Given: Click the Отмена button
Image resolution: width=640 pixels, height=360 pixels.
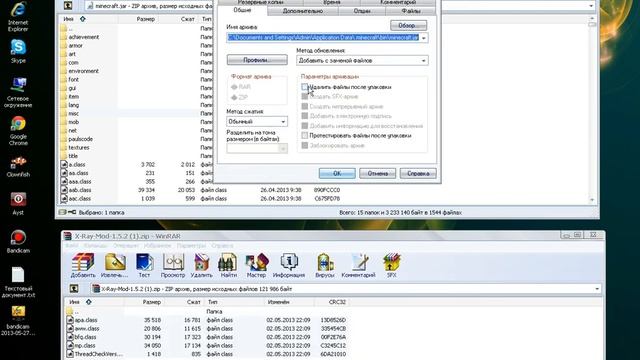Looking at the screenshot, I should 377,173.
